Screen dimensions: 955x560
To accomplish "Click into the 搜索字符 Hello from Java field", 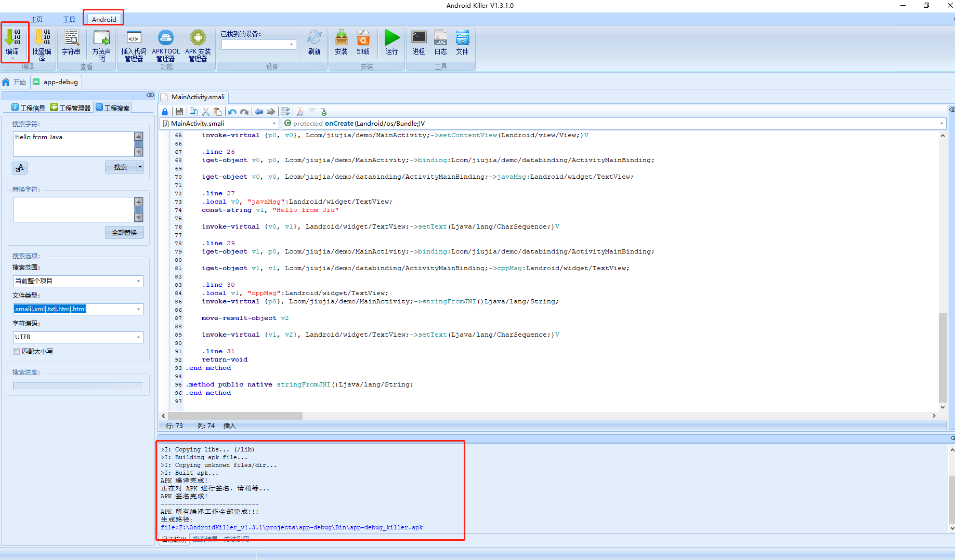I will (73, 144).
